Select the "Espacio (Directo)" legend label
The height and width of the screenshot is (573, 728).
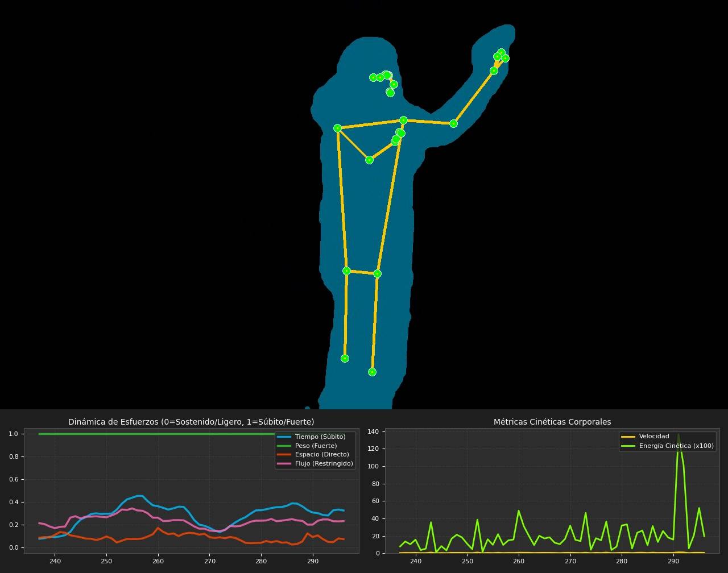(x=322, y=455)
